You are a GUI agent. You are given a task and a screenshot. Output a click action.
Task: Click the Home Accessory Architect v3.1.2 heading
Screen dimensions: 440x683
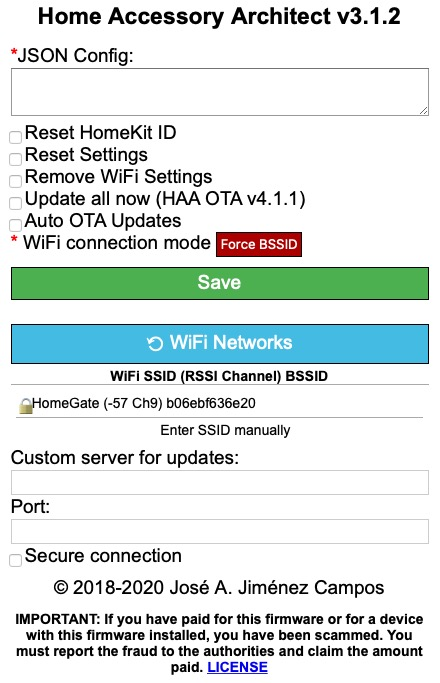point(219,17)
